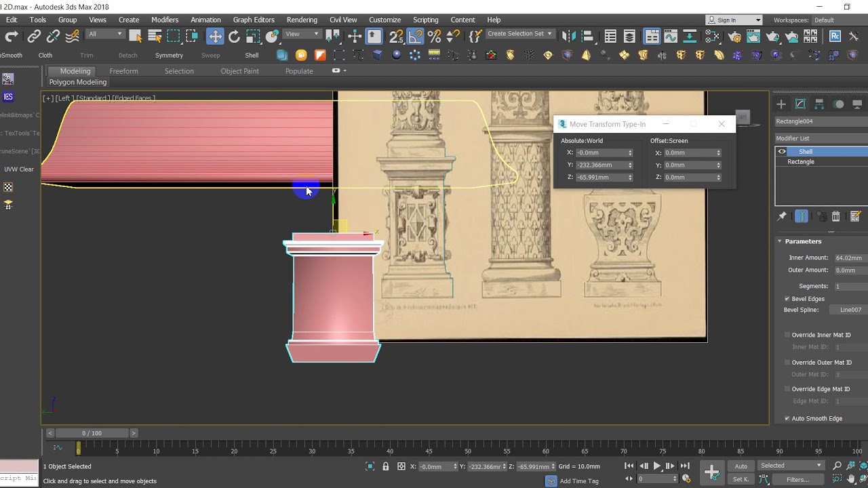Image resolution: width=868 pixels, height=488 pixels.
Task: Switch to Object Paint ribbon tab
Action: (x=240, y=71)
